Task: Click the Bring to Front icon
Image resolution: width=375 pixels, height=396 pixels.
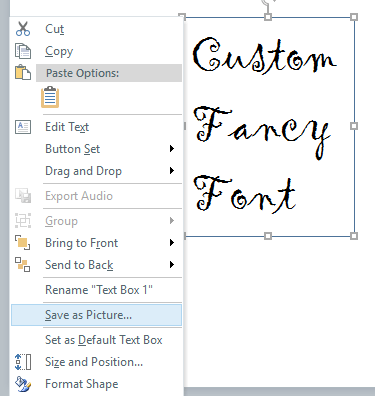Action: 22,243
